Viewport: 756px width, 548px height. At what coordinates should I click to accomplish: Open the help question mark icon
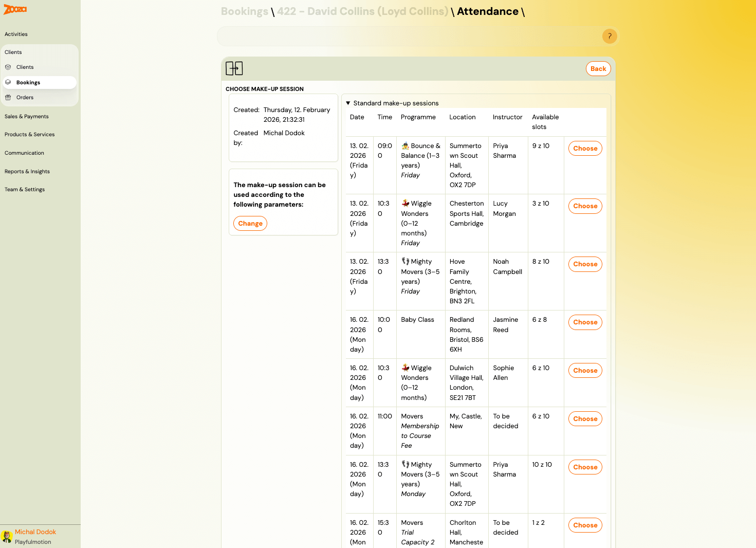(x=610, y=36)
